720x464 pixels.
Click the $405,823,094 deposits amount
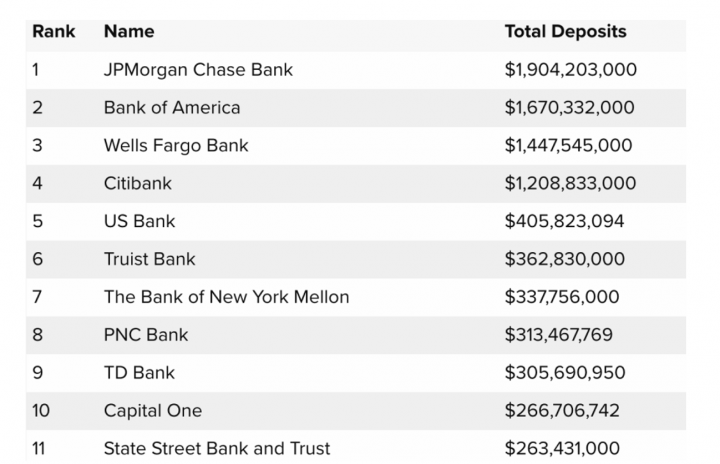[x=565, y=221]
